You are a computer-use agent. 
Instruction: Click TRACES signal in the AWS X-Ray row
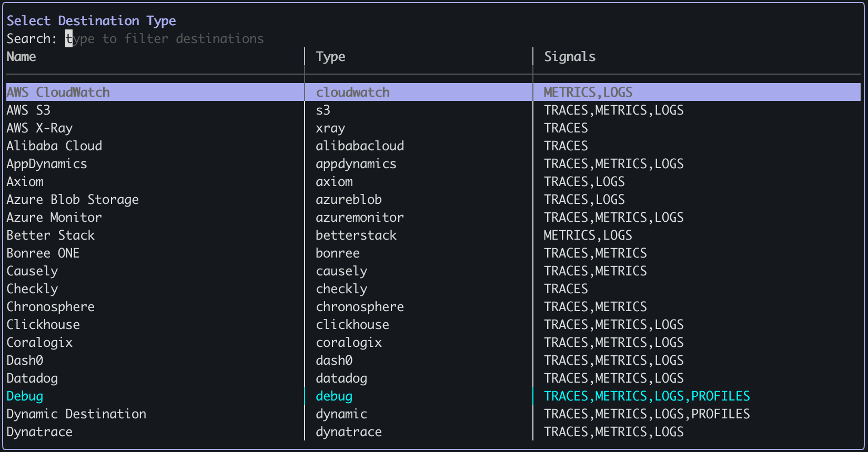(566, 128)
